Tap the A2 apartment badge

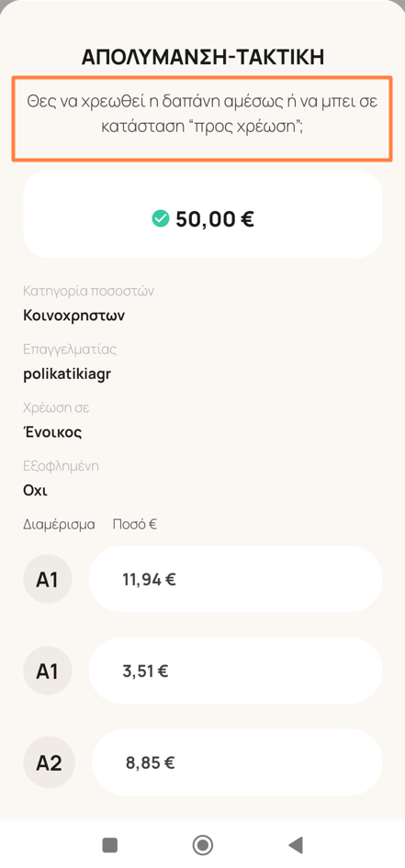[49, 762]
